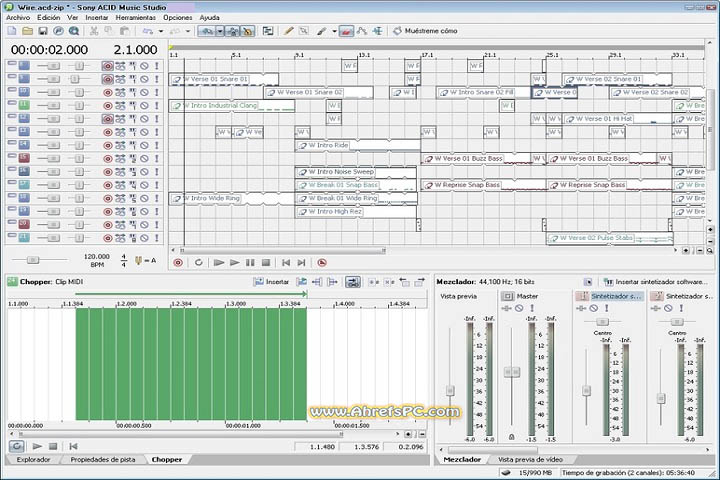Open the Ayuda menu
Viewport: 720px width, 480px height.
(x=209, y=17)
